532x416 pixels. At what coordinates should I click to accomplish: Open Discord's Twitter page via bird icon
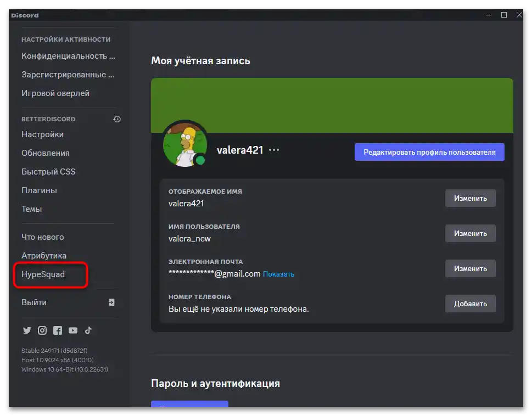click(x=26, y=330)
